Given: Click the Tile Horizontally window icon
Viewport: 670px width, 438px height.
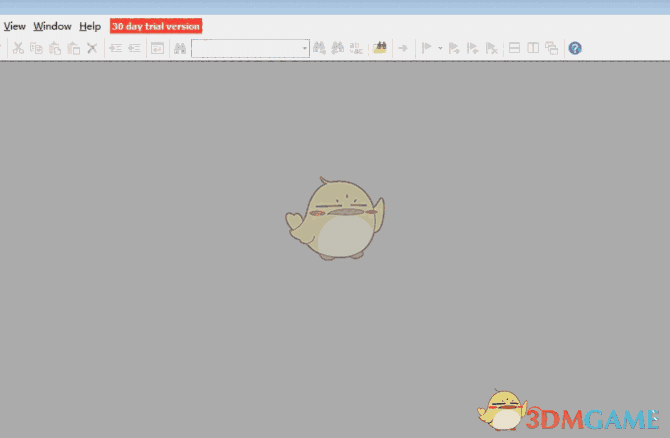Looking at the screenshot, I should [x=515, y=48].
